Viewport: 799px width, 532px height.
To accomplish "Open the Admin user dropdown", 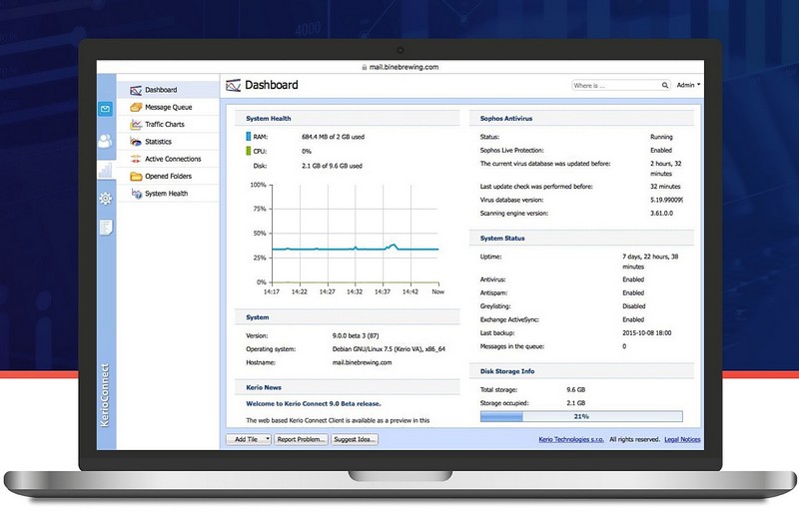I will click(x=688, y=85).
